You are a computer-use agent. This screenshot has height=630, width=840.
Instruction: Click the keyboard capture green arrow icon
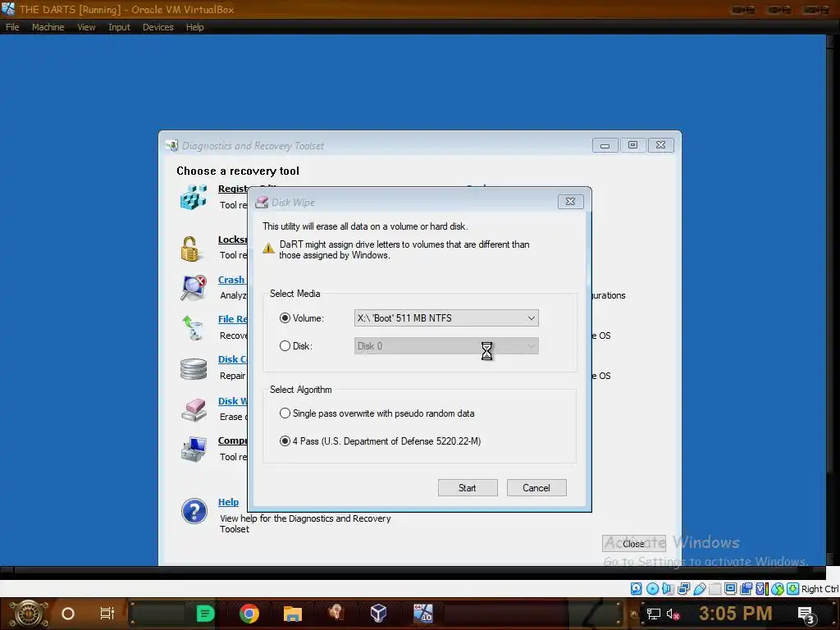click(x=793, y=589)
